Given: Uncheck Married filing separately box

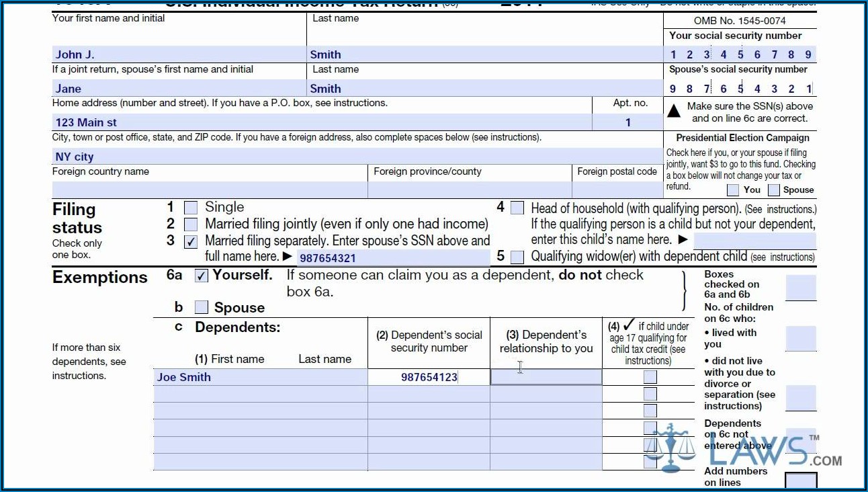Looking at the screenshot, I should [191, 241].
